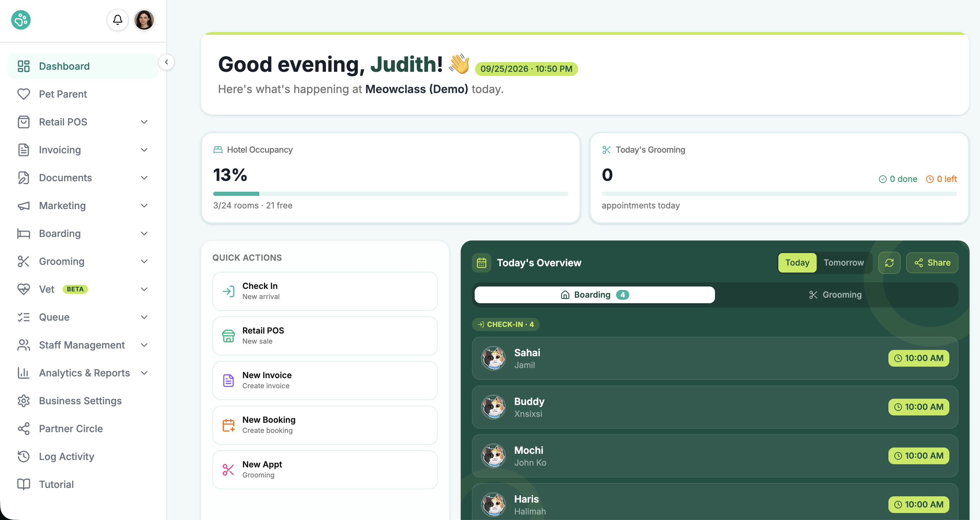Create a New Appt for grooming
Screen dimensions: 980x520
325,469
